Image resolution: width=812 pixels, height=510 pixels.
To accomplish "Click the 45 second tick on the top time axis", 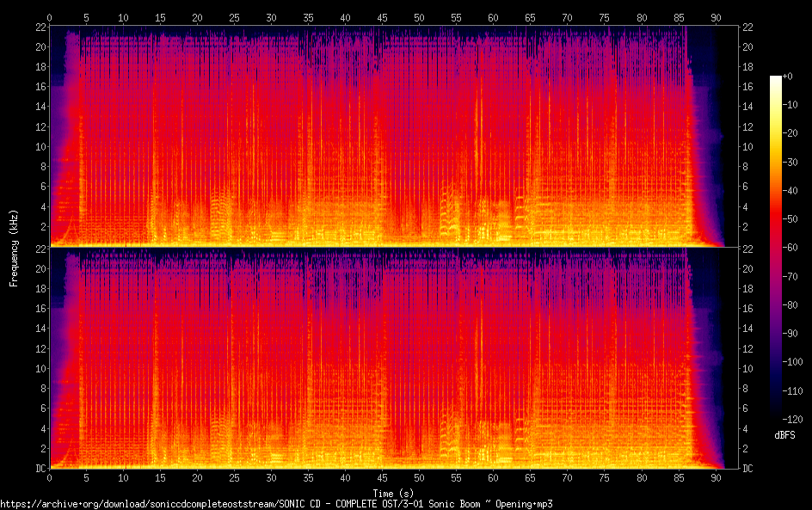I will tap(382, 17).
